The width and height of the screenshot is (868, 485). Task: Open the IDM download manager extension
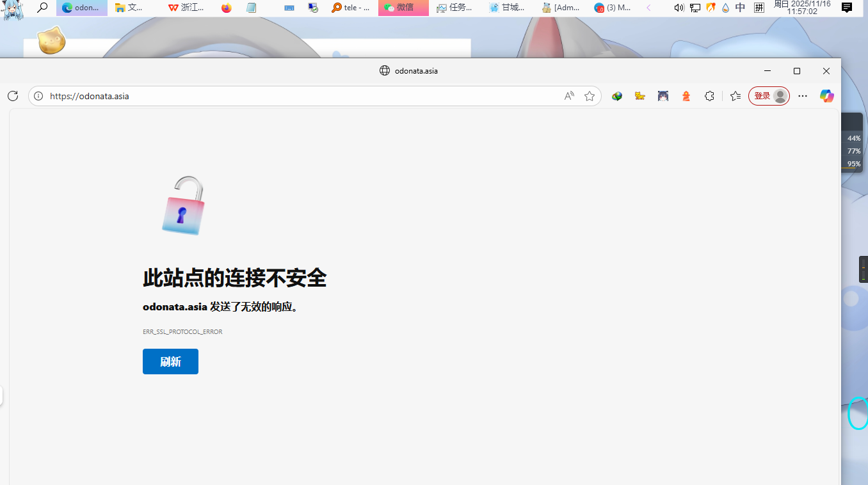tap(617, 96)
